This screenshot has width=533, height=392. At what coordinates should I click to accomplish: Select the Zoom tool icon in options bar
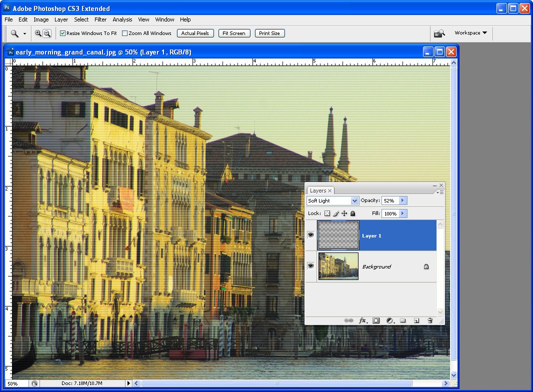pos(14,33)
